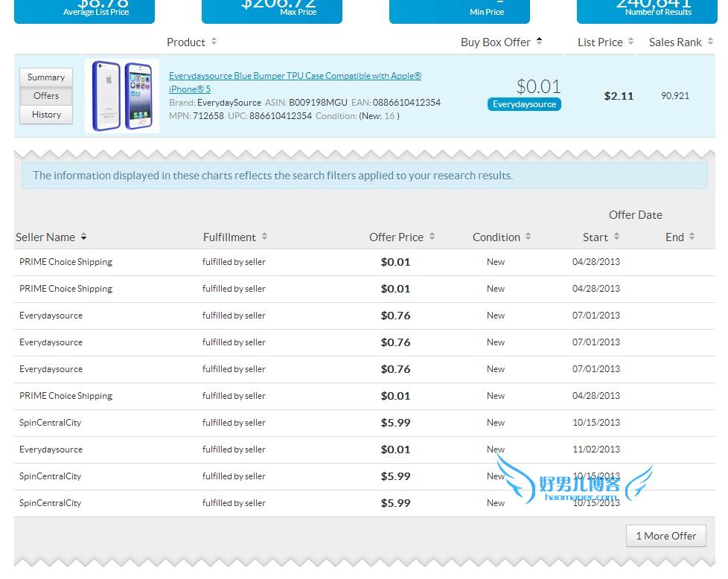Click the Condition column sort arrows icon
728x579 pixels.
(528, 237)
